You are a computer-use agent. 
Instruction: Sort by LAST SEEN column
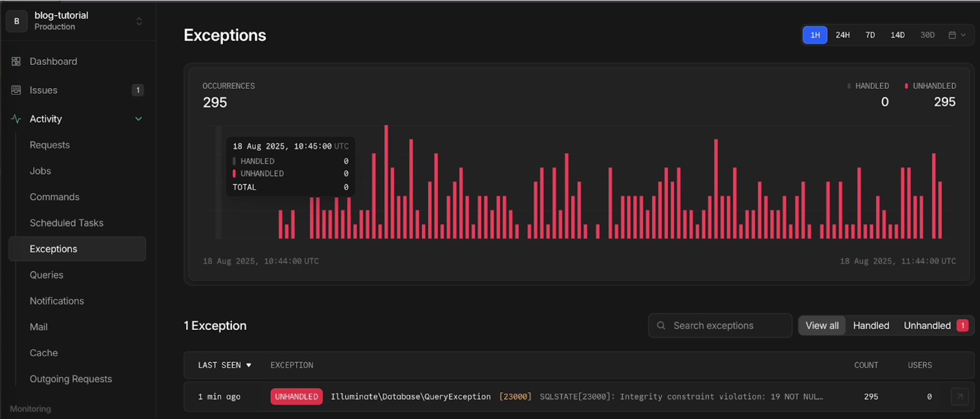pos(225,365)
